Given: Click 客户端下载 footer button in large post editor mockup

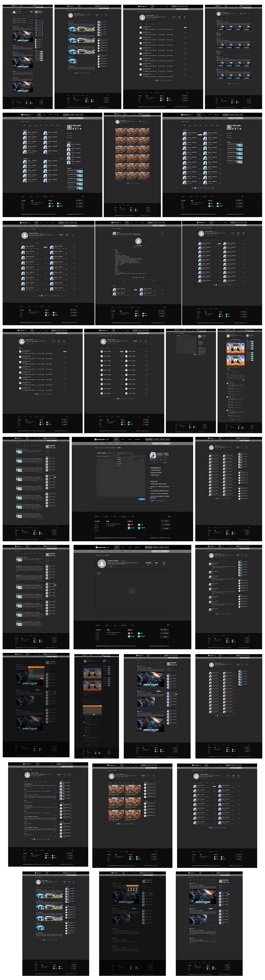Looking at the screenshot, I should [x=166, y=525].
